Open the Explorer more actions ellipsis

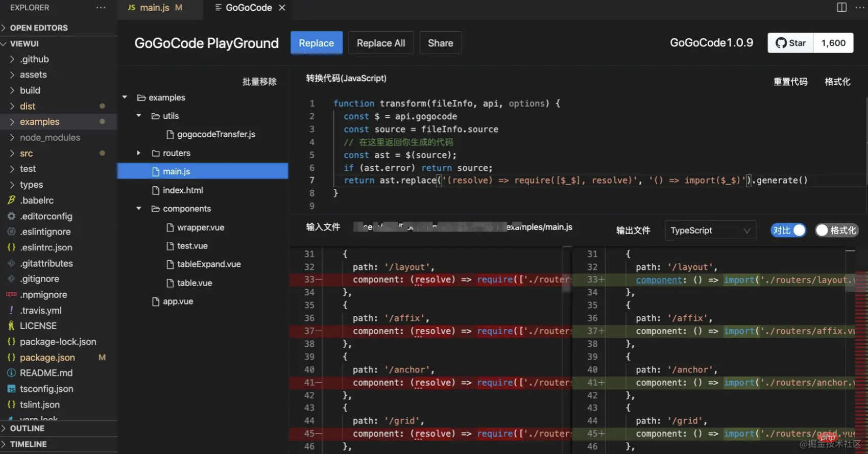point(101,8)
